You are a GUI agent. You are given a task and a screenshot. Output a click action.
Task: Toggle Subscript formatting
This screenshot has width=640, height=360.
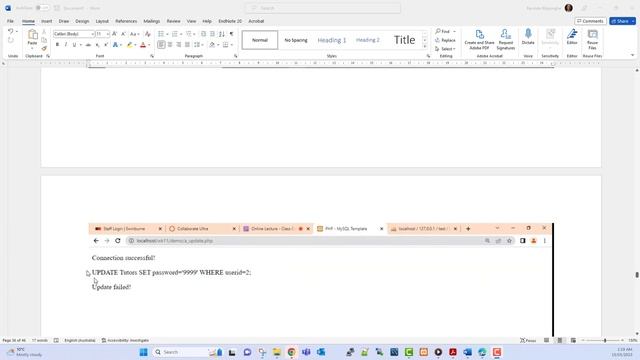pyautogui.click(x=98, y=45)
